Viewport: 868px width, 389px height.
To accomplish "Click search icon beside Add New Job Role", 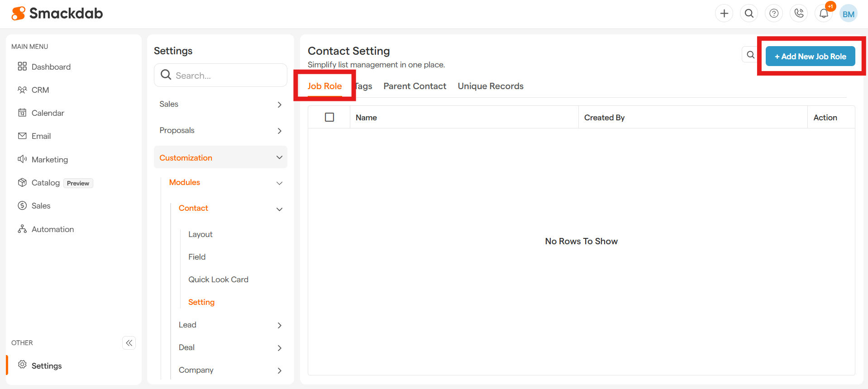I will 750,55.
